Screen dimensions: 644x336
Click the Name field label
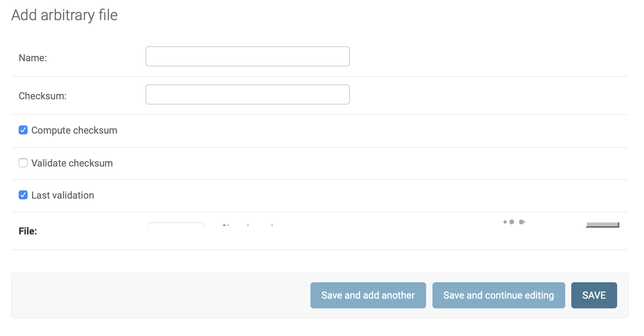[33, 57]
